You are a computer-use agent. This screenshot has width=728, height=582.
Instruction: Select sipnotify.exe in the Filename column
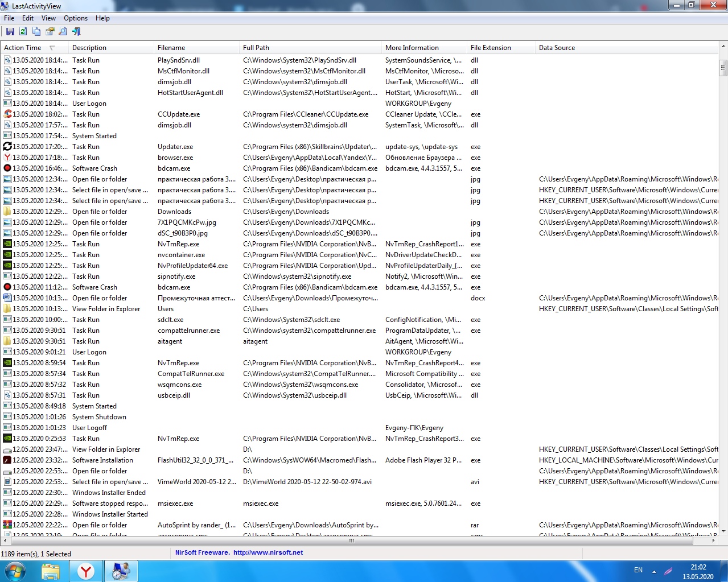(176, 276)
